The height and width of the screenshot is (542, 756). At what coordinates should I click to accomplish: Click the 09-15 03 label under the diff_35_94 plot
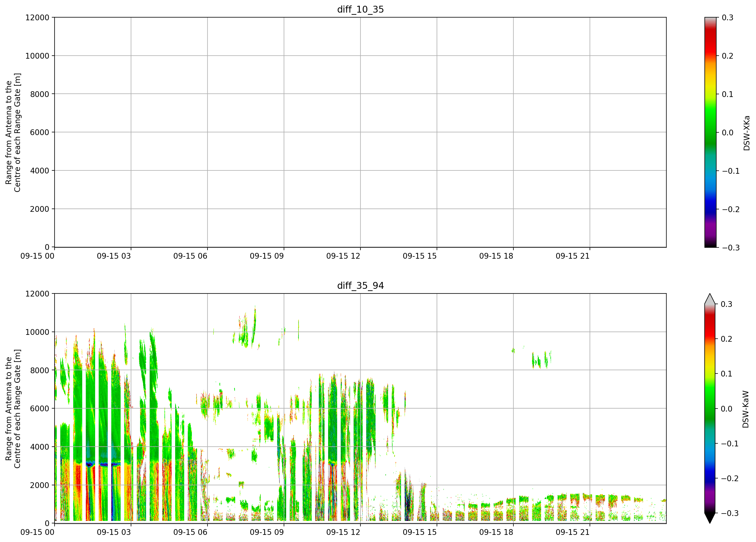[x=114, y=532]
